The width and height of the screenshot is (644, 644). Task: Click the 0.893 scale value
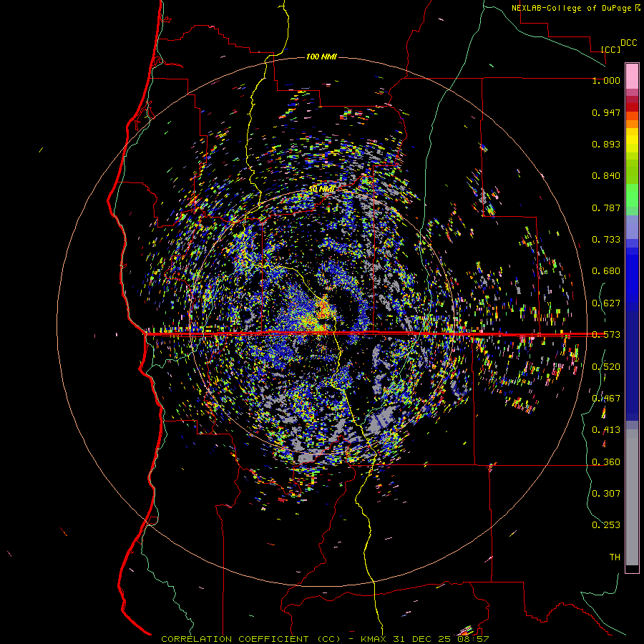606,144
